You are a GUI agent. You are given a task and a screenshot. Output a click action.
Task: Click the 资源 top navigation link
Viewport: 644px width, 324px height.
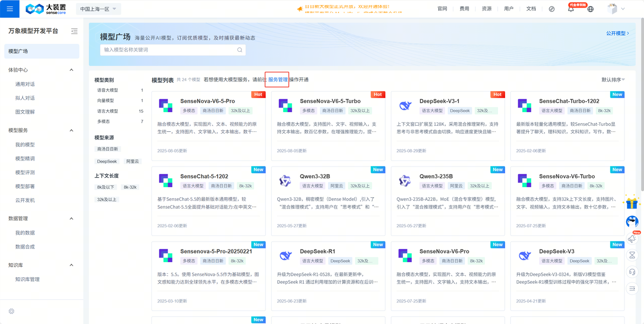point(487,9)
